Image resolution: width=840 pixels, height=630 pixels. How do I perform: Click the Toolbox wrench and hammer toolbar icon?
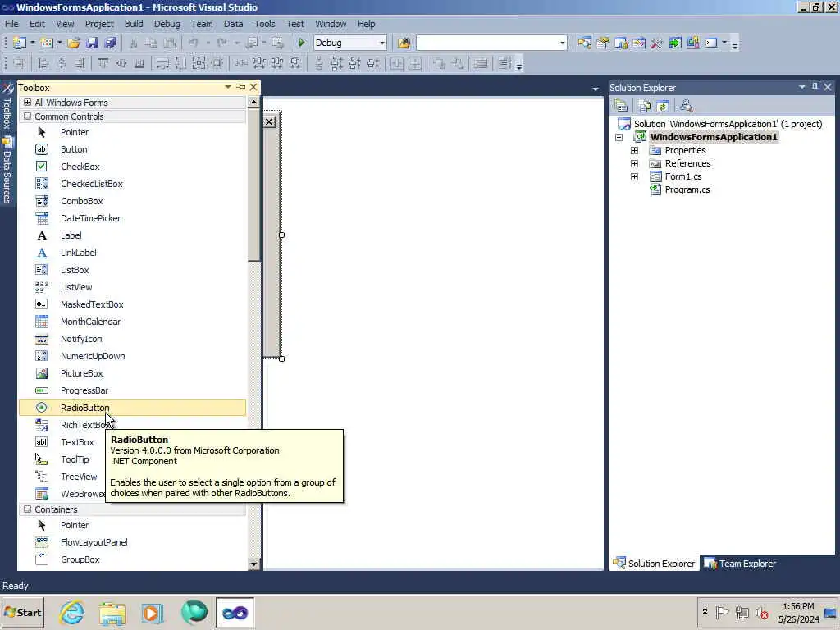[x=657, y=43]
